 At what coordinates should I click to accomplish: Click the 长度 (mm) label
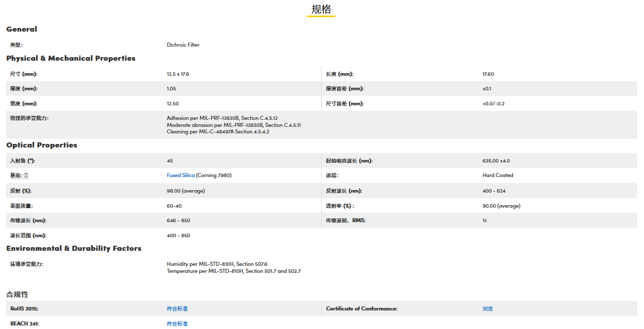(340, 74)
